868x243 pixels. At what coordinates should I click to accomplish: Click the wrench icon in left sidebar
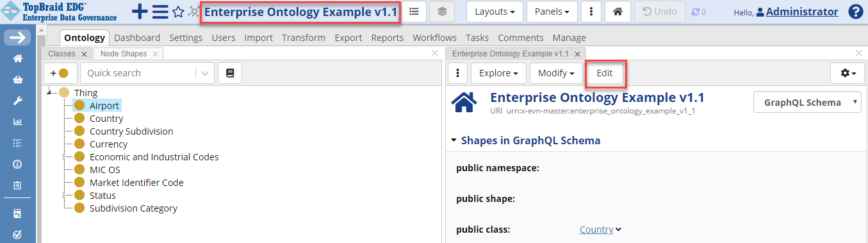coord(18,101)
